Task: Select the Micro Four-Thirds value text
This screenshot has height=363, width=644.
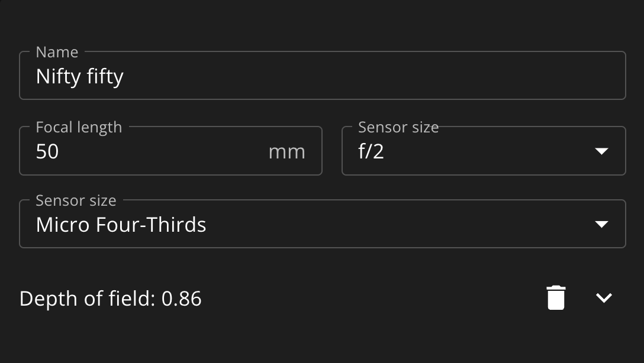Action: tap(121, 225)
